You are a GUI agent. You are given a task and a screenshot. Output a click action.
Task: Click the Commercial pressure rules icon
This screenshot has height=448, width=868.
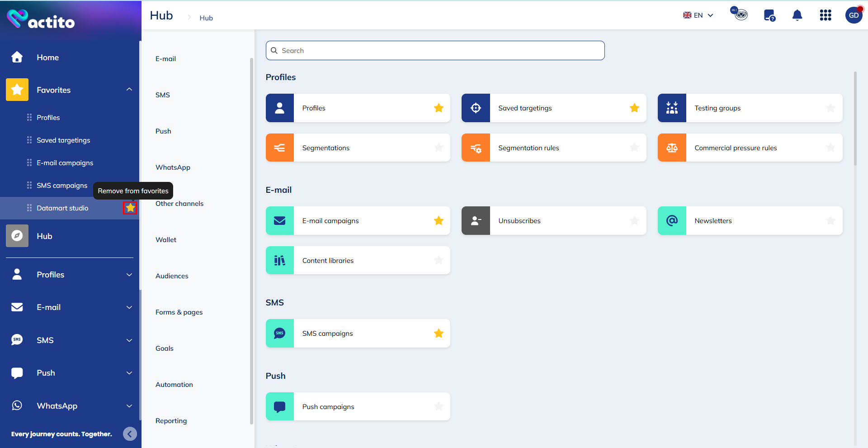672,148
